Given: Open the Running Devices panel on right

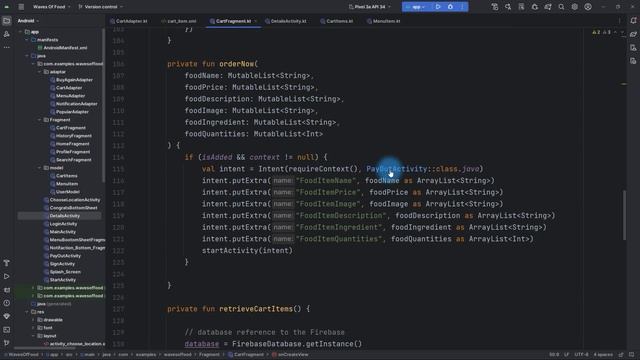Looking at the screenshot, I should [x=633, y=61].
